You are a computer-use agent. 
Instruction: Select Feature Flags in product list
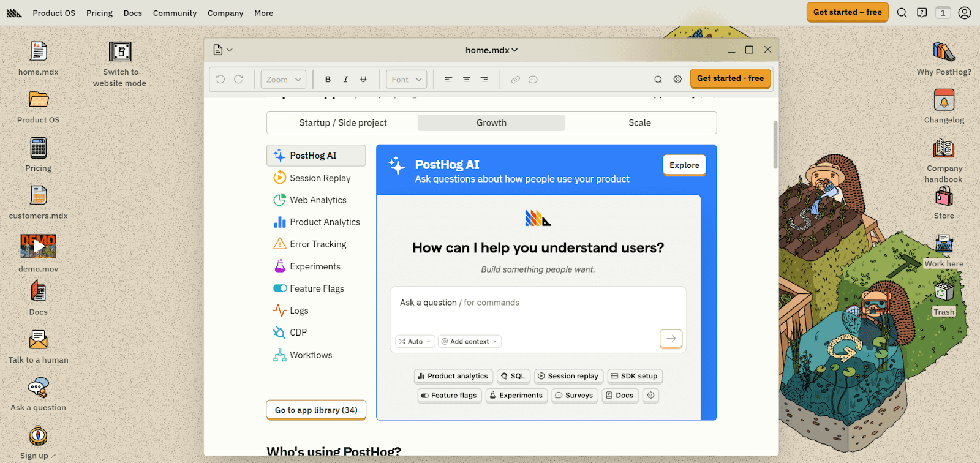pos(316,288)
